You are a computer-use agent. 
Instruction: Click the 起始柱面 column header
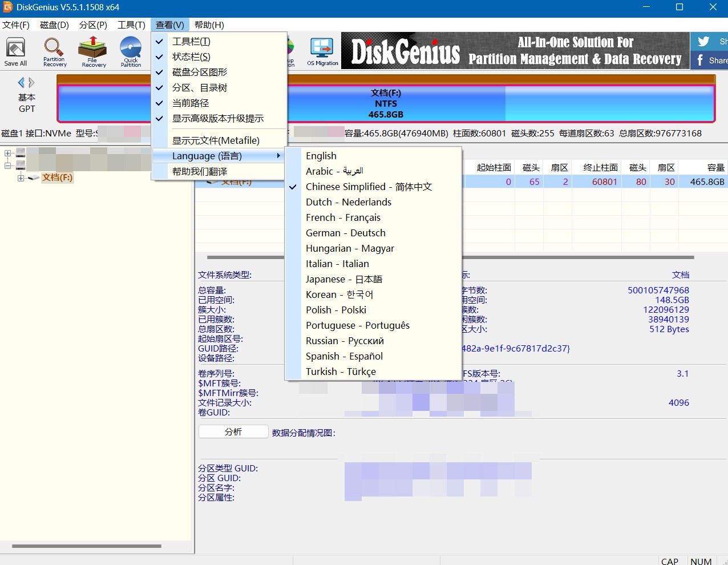point(490,167)
